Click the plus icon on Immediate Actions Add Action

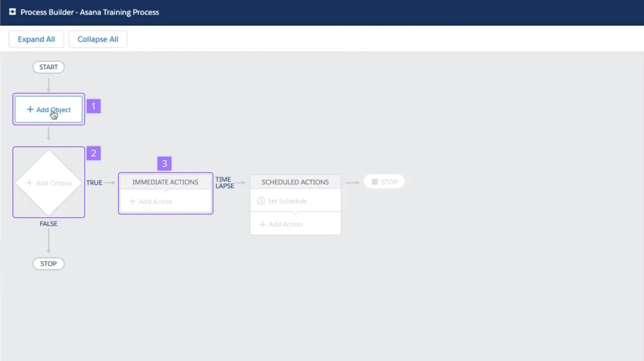132,201
